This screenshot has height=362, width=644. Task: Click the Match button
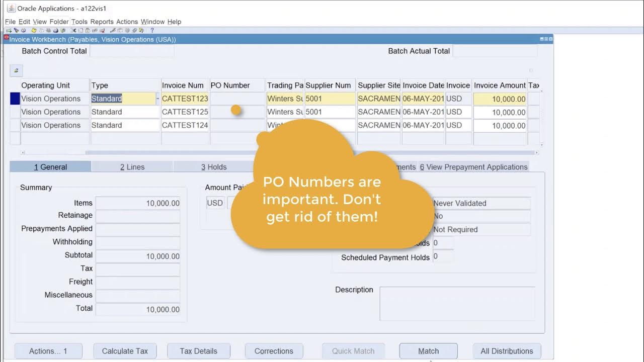tap(429, 351)
